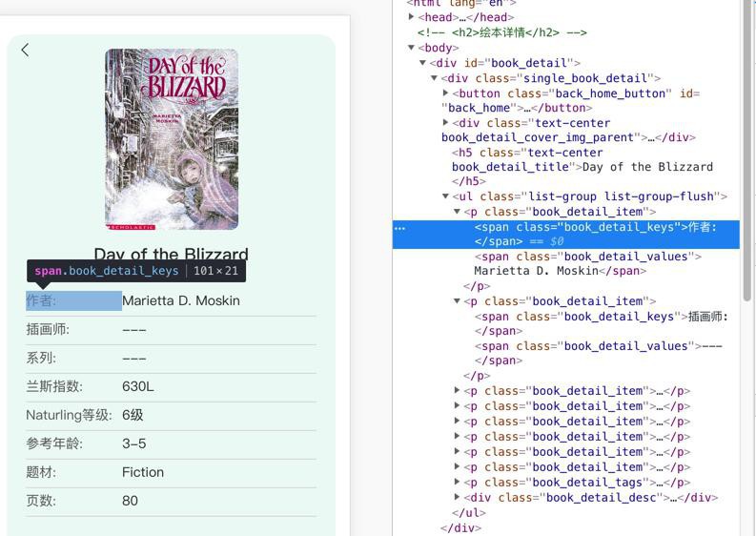Click the highlighted 作者: label
The height and width of the screenshot is (536, 756).
(73, 300)
